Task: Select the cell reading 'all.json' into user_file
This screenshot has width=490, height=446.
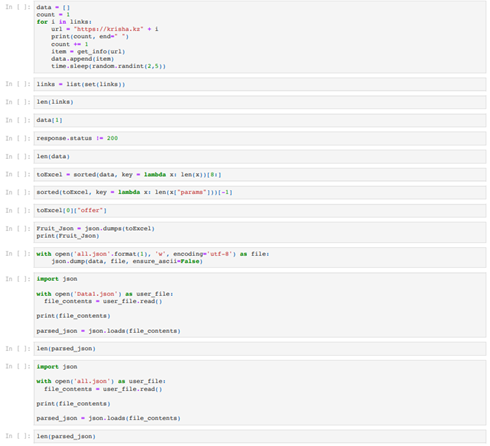Action: (x=260, y=393)
